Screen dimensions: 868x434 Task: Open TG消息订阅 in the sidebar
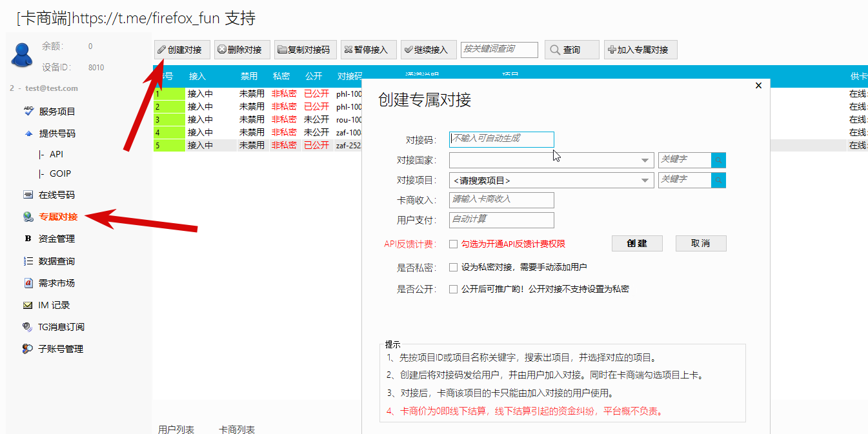(61, 327)
